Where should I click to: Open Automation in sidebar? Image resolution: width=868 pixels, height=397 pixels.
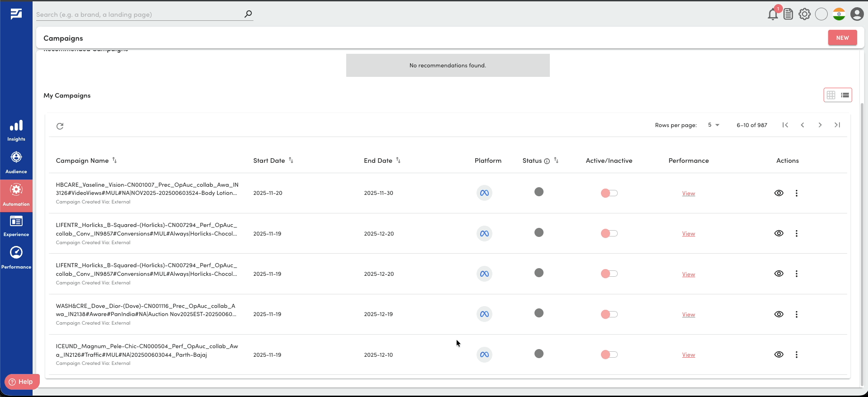(16, 196)
